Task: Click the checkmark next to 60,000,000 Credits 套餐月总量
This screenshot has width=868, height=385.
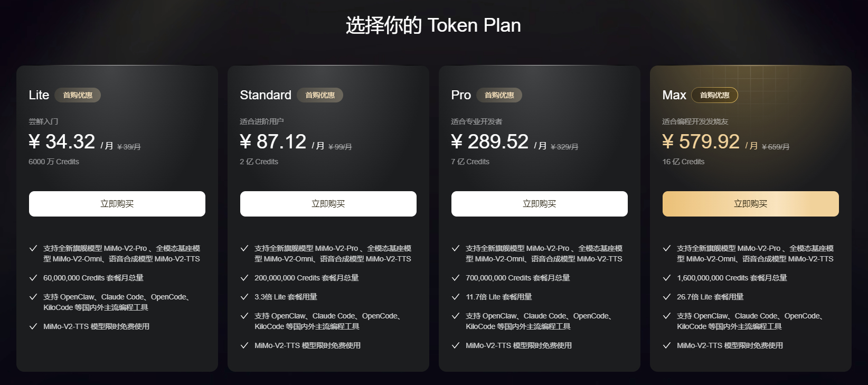Action: tap(33, 277)
